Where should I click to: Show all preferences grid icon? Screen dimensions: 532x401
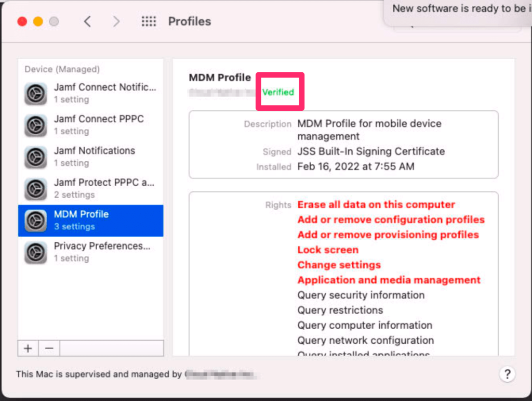click(x=149, y=21)
